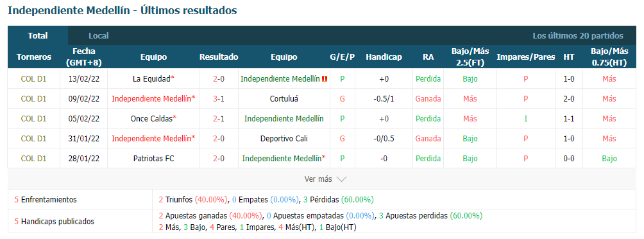Switch to the Total tab
This screenshot has width=644, height=239.
38,36
